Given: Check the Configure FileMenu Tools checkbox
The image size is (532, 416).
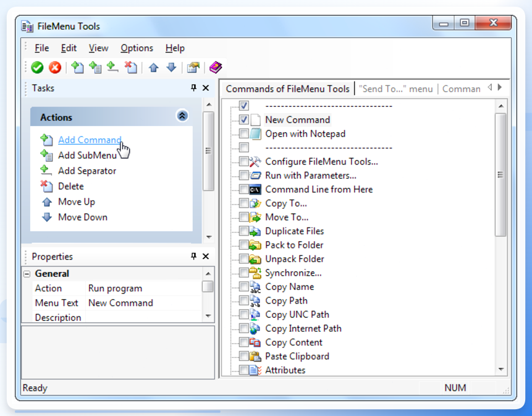Looking at the screenshot, I should click(243, 161).
